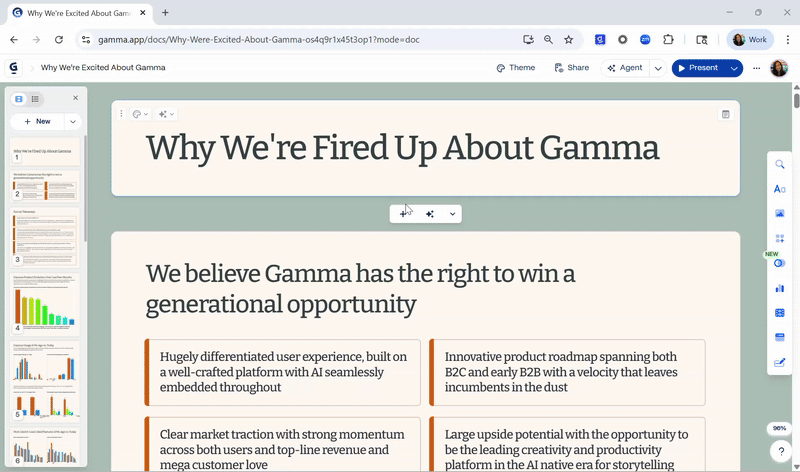Open the card layout icon on title card
This screenshot has width=800, height=472.
tap(726, 114)
